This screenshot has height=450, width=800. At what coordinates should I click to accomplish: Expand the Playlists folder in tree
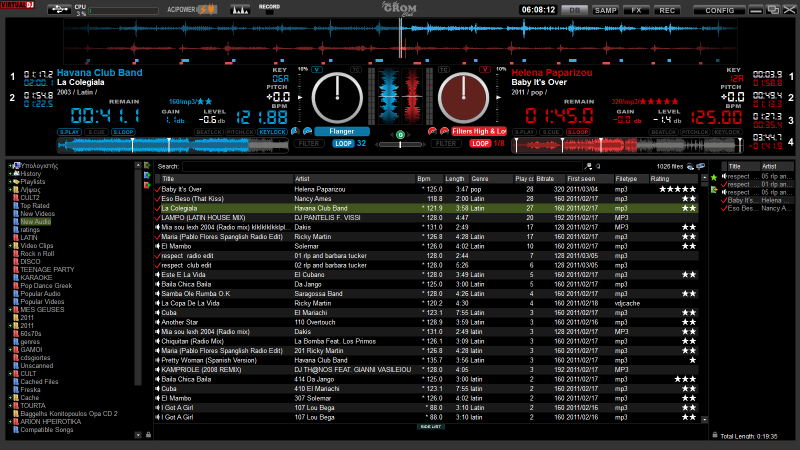[10, 182]
